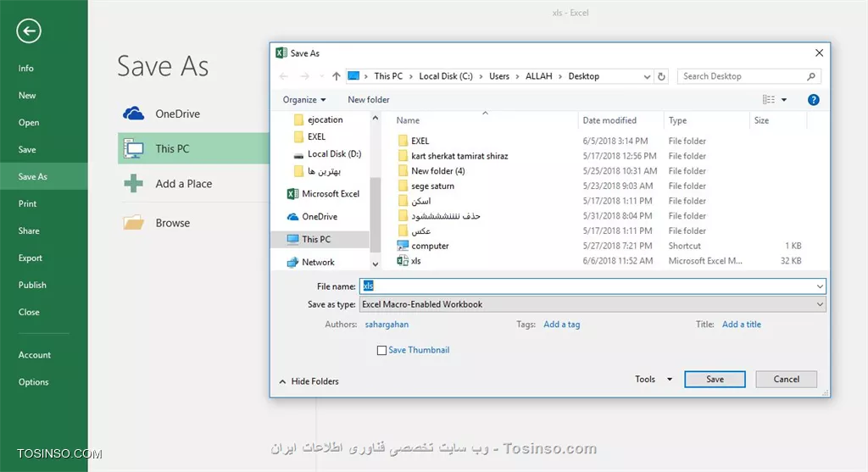Viewport: 868px width, 472px height.
Task: Click the This PC computer icon in Save As
Action: click(x=133, y=148)
